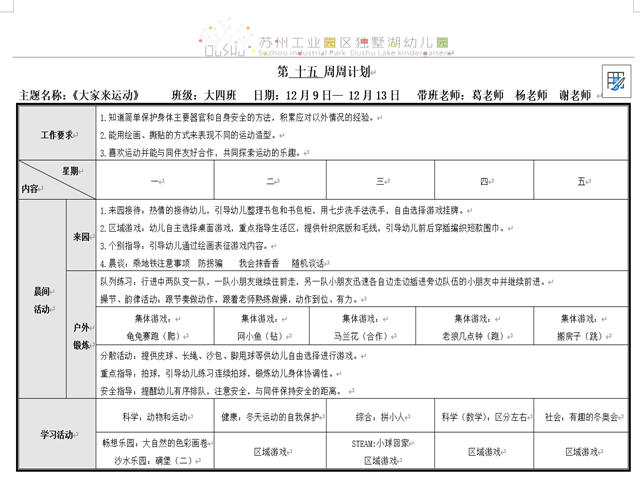Click the table layout options icon

coord(616,81)
